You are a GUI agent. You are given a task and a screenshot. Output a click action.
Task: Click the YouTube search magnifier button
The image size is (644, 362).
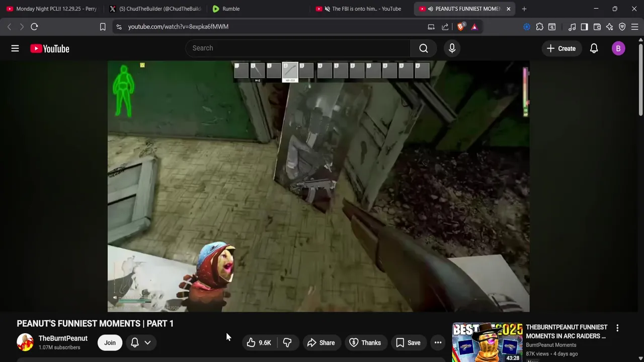point(424,48)
